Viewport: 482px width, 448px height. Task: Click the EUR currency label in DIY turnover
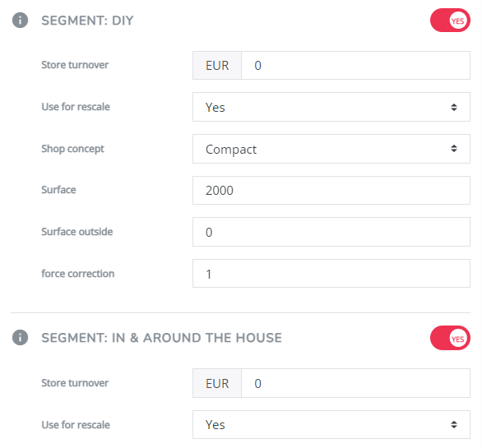pyautogui.click(x=217, y=66)
